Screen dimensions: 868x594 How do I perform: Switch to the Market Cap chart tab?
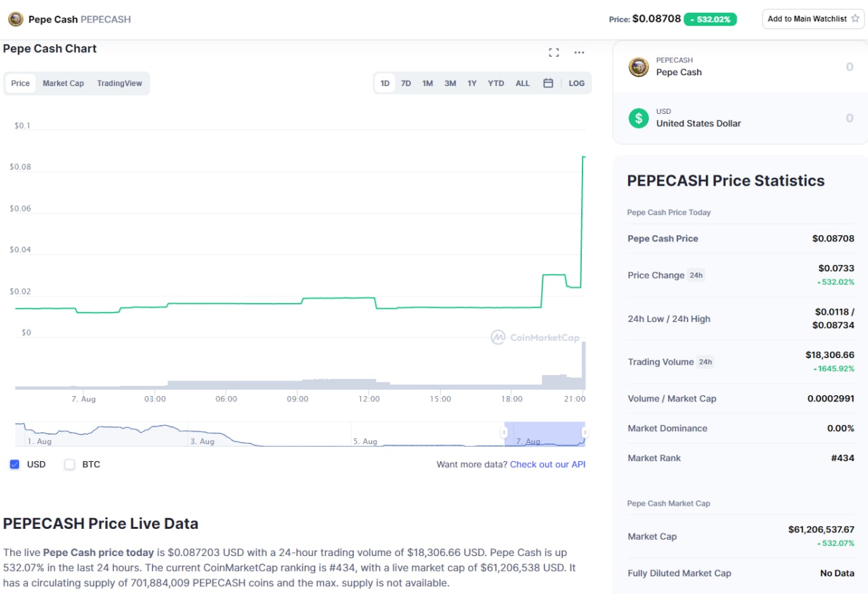63,83
